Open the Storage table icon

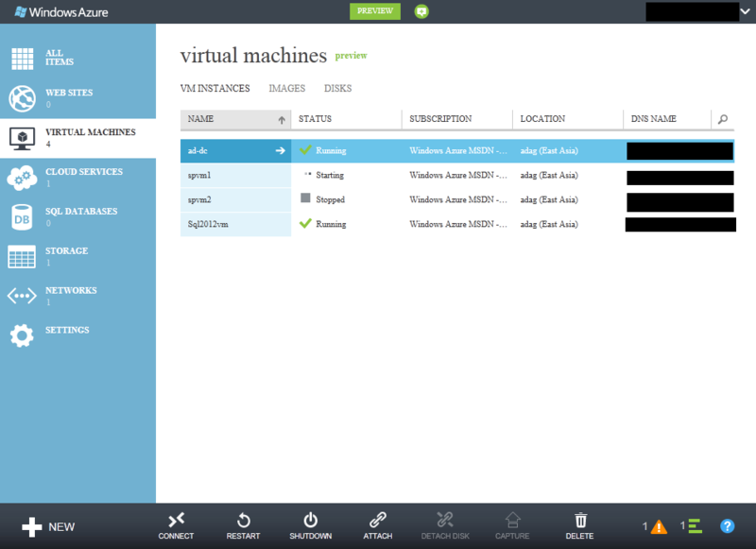22,256
